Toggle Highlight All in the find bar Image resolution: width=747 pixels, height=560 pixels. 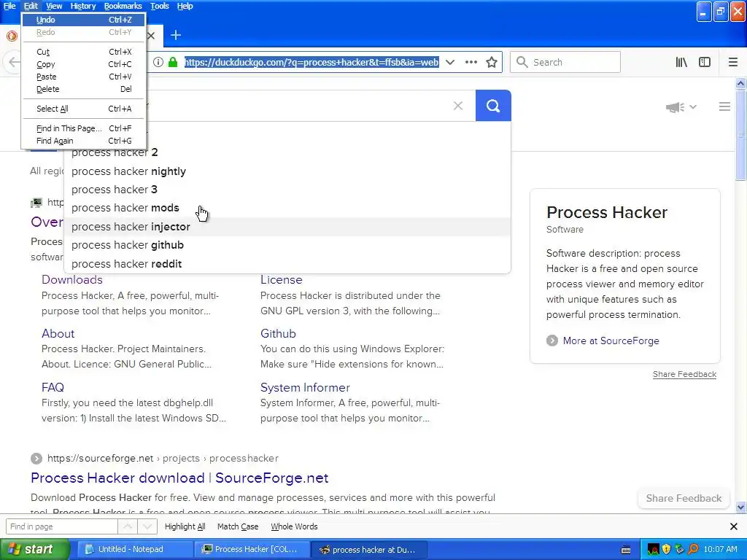(x=185, y=526)
